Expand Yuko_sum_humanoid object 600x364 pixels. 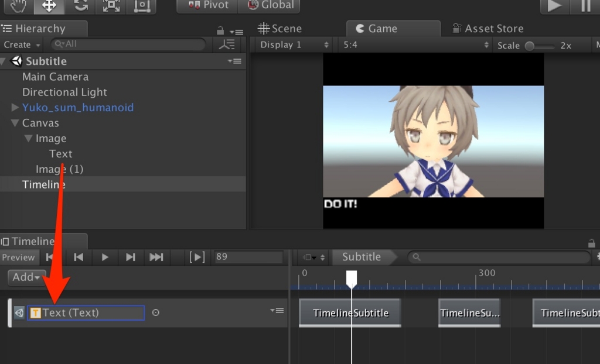click(x=15, y=108)
